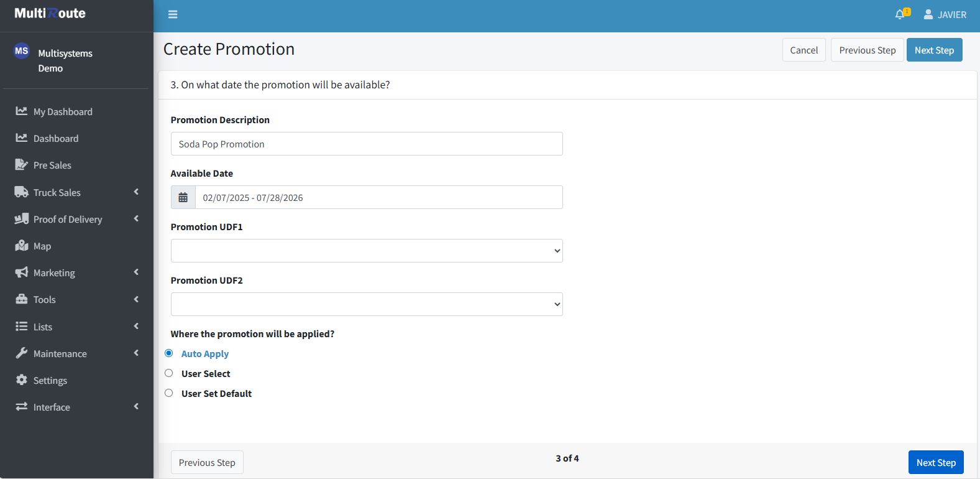This screenshot has width=980, height=479.
Task: Click the Available Date range field
Action: pos(378,198)
